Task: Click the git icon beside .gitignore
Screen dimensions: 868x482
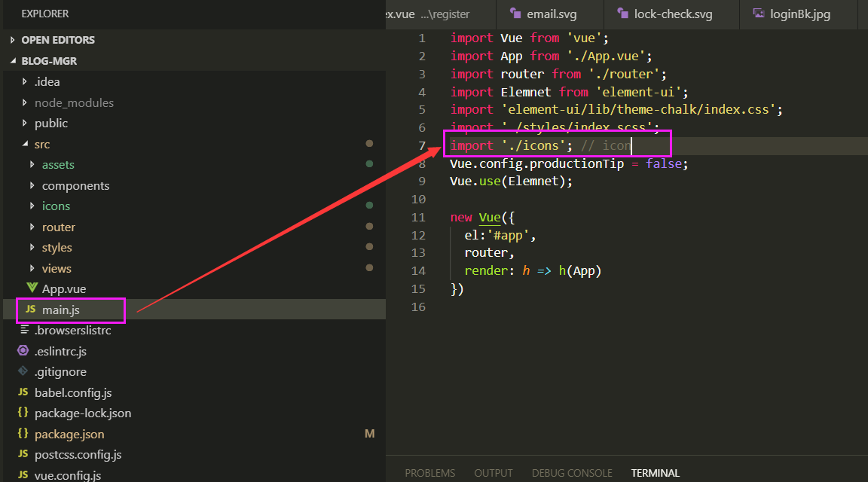Action: 23,371
